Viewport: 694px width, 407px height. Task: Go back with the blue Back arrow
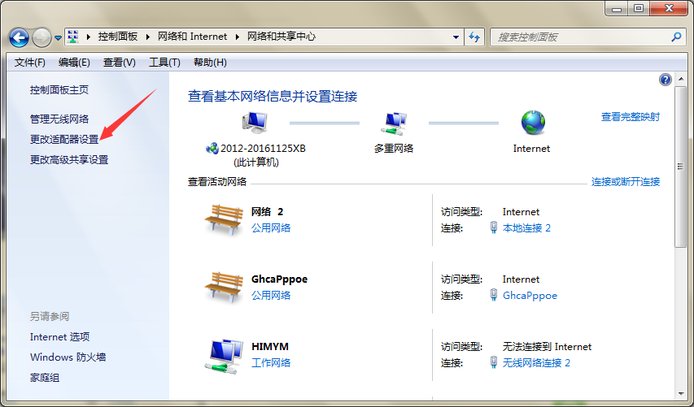click(x=19, y=38)
